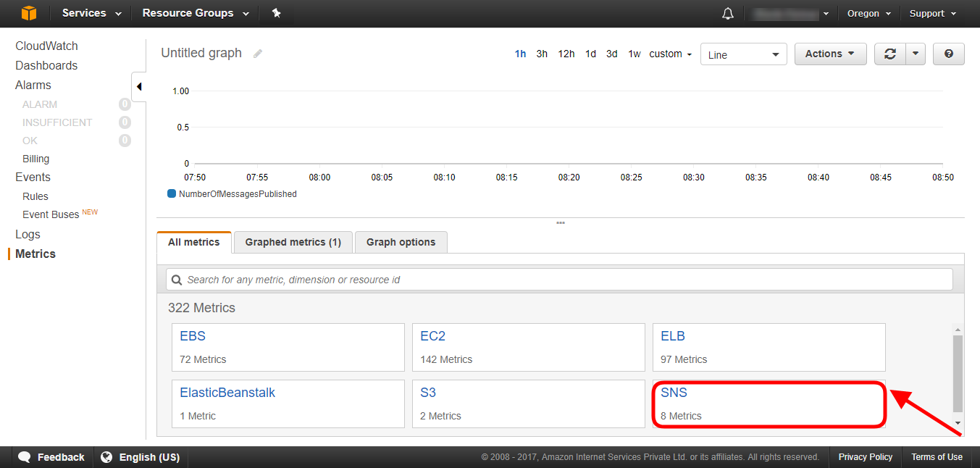Toggle NumberOfMessagesPublished legend color square
This screenshot has height=468, width=980.
(172, 193)
